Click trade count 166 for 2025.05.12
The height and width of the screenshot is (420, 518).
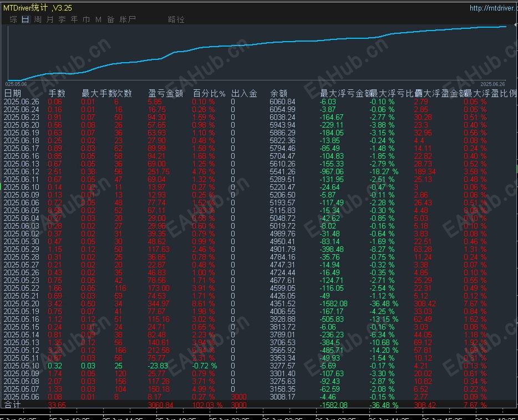coord(120,350)
